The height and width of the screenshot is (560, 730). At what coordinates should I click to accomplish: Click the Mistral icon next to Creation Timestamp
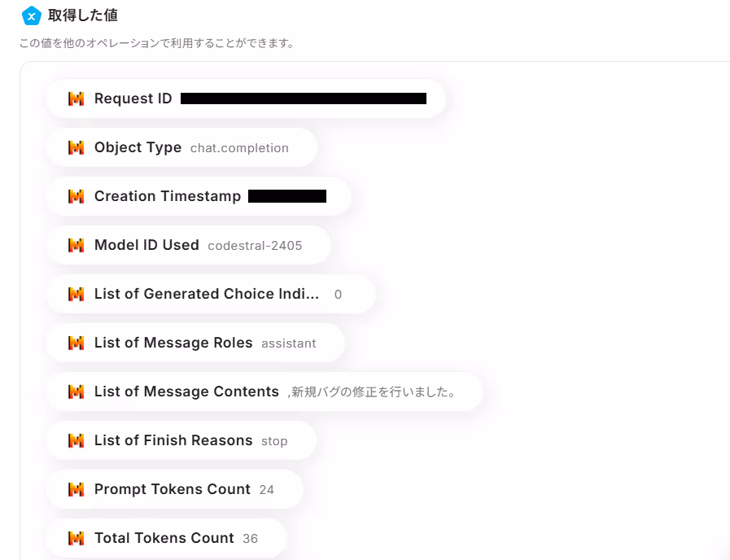coord(76,196)
